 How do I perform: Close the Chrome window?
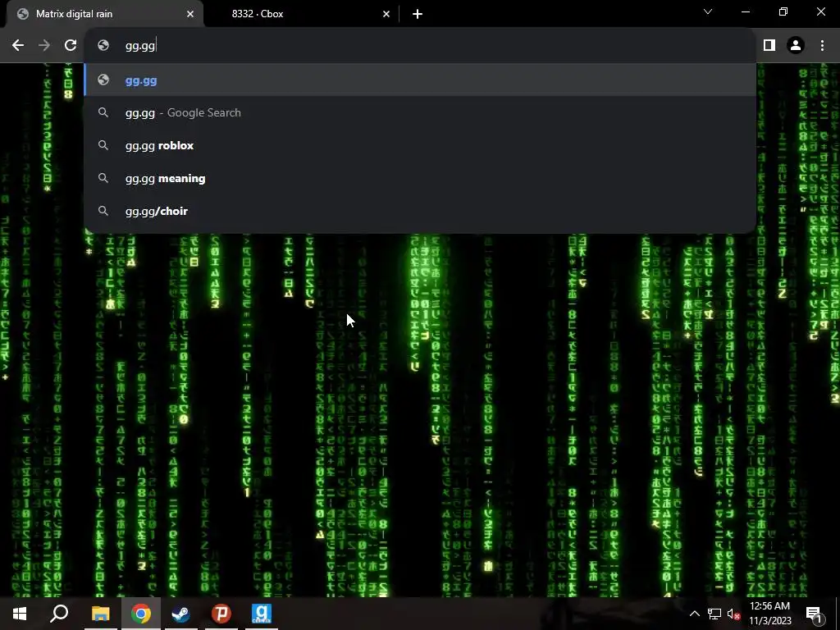tap(820, 11)
